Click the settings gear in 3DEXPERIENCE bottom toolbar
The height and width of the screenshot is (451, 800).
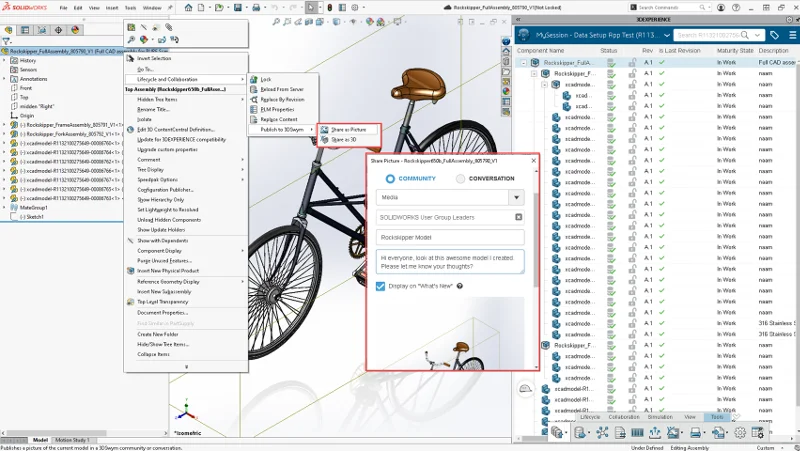[x=741, y=432]
